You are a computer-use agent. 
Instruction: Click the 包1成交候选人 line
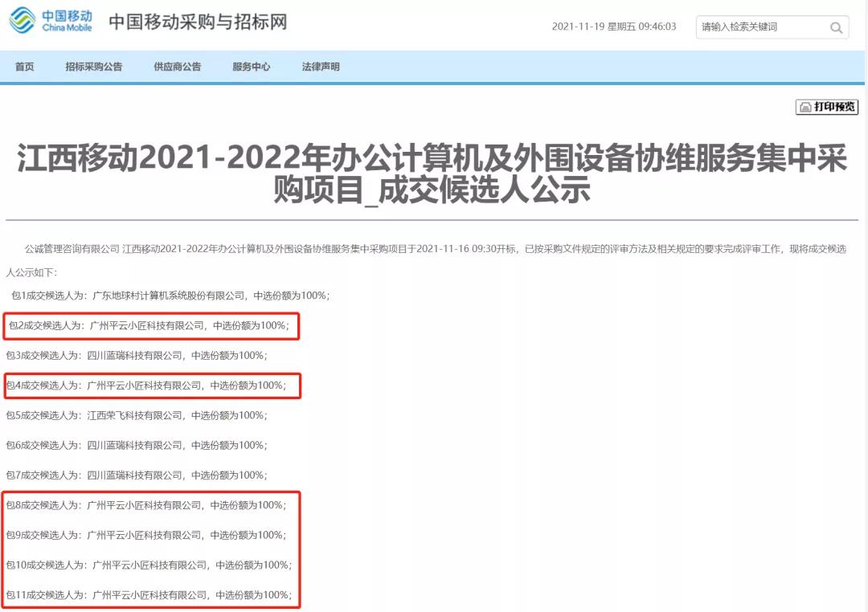click(170, 296)
